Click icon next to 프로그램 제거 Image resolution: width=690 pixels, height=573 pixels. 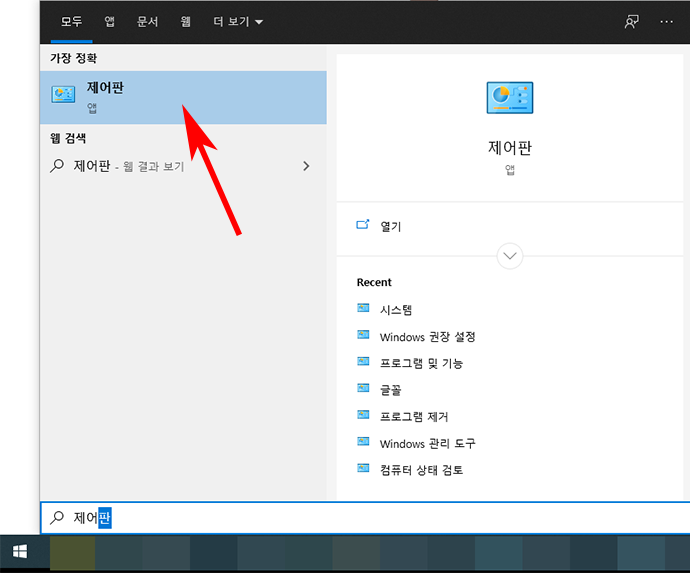click(x=363, y=415)
